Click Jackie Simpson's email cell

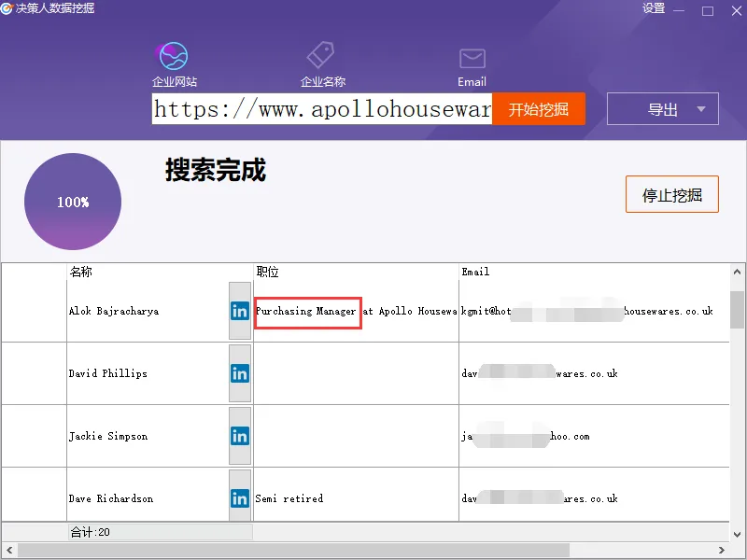click(x=594, y=436)
